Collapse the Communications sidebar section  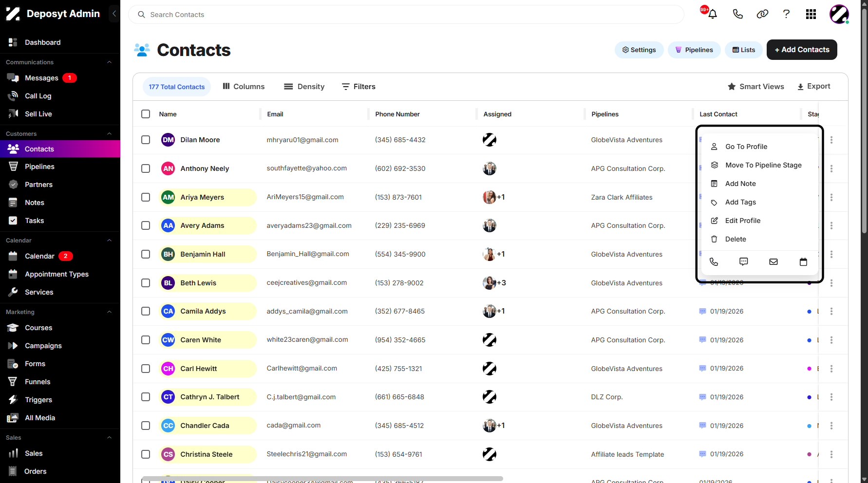(x=109, y=62)
